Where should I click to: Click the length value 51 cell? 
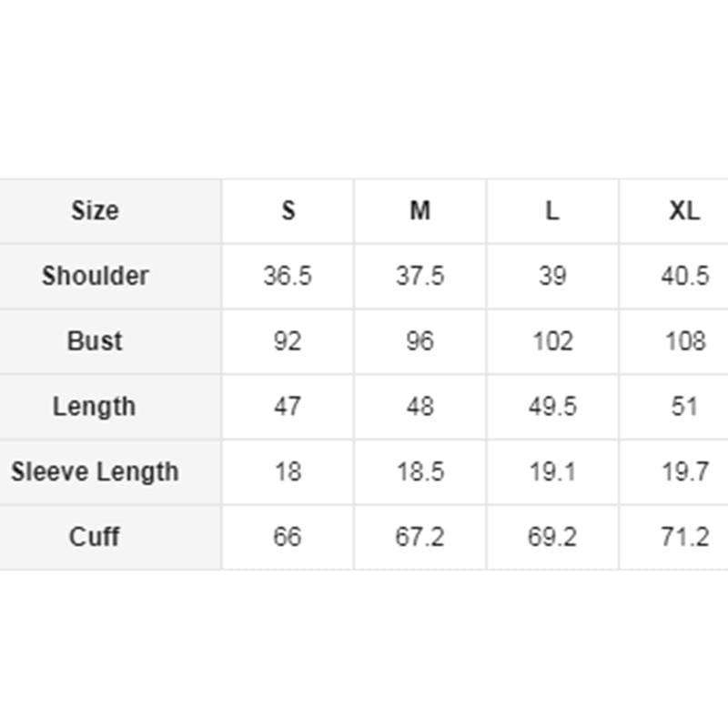(x=674, y=407)
